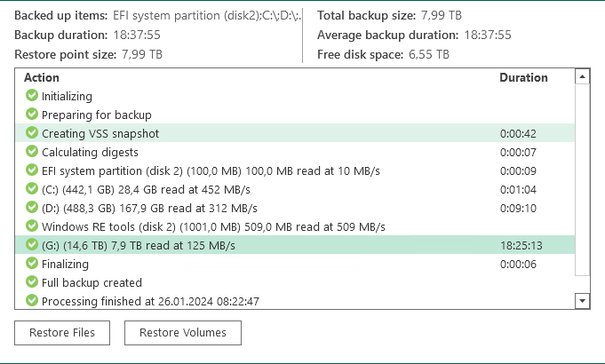Screen dimensions: 605x364
Task: Click the green check next to the (D:) drive row
Action: tap(32, 208)
